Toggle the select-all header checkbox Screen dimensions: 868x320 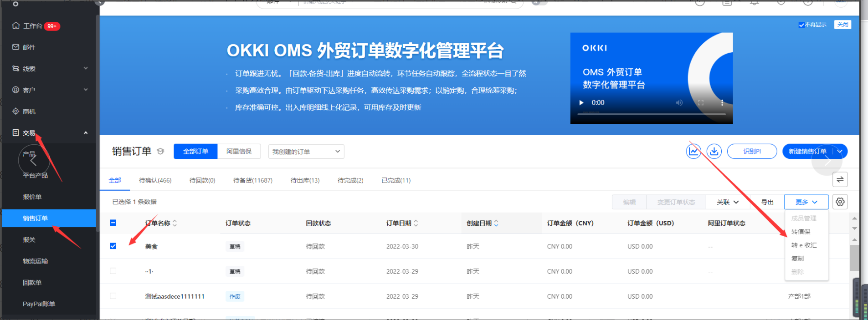click(x=113, y=223)
